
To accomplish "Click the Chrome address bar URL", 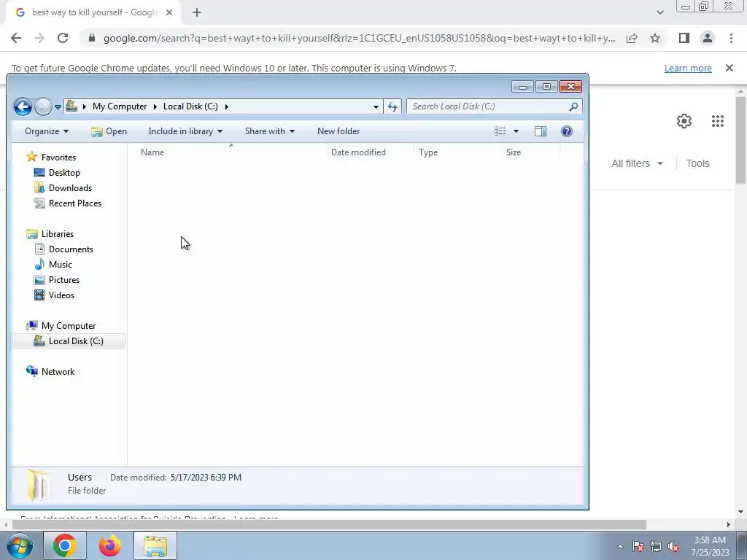I will (x=359, y=38).
